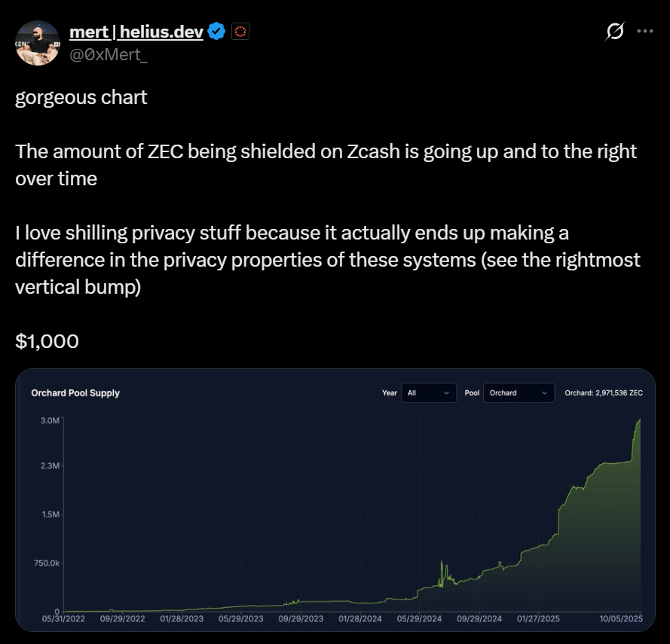Click the "Orchard: 2,971,536 ZEC" legend label

pyautogui.click(x=604, y=393)
